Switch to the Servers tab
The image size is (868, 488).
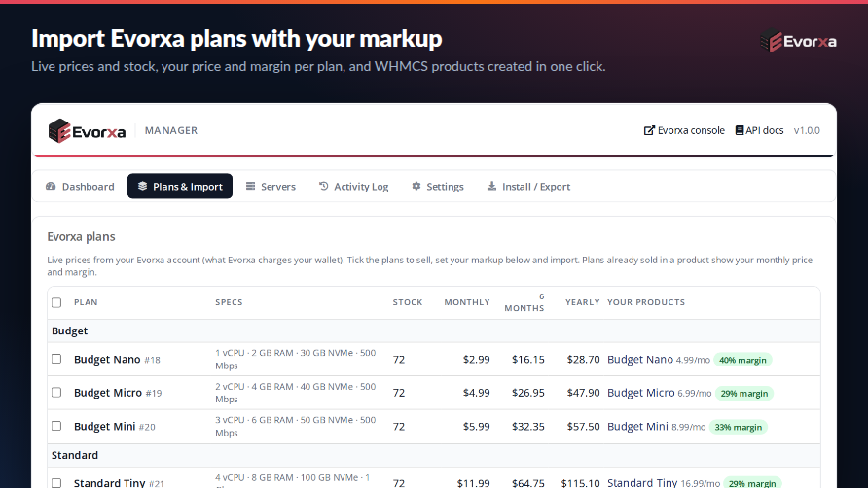pyautogui.click(x=271, y=187)
